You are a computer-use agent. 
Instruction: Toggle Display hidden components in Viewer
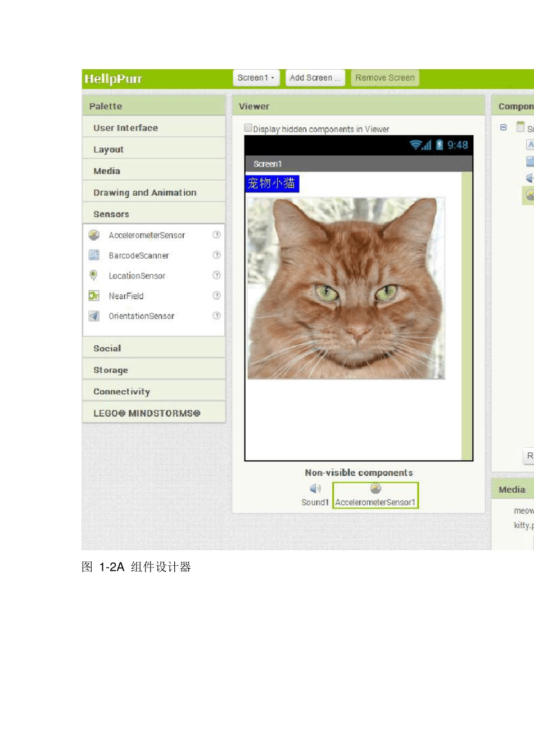point(248,128)
